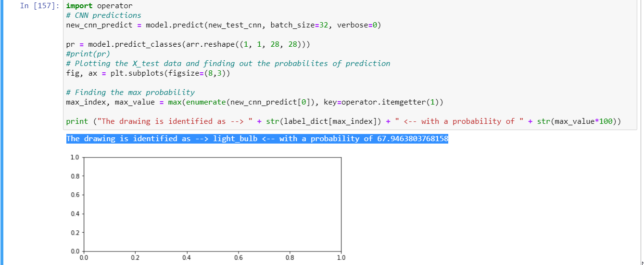Click the 0.8 x-axis tick label
Screen dimensions: 644x265
pyautogui.click(x=290, y=258)
